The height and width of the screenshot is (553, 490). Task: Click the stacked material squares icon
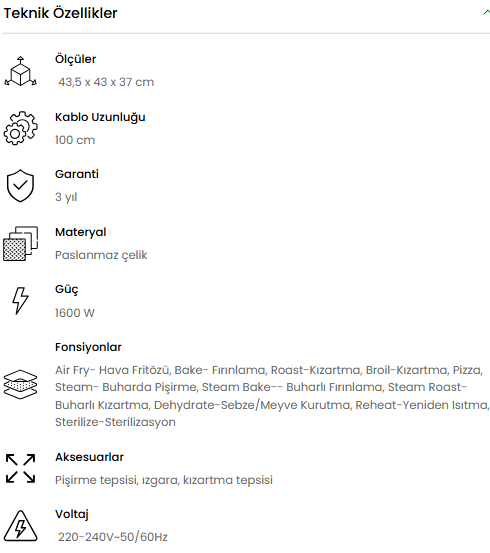[x=20, y=243]
